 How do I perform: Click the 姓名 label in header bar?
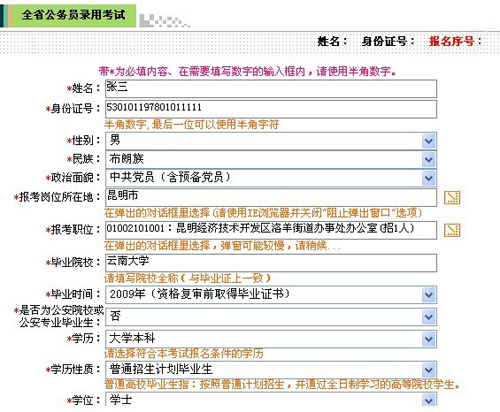(x=332, y=41)
